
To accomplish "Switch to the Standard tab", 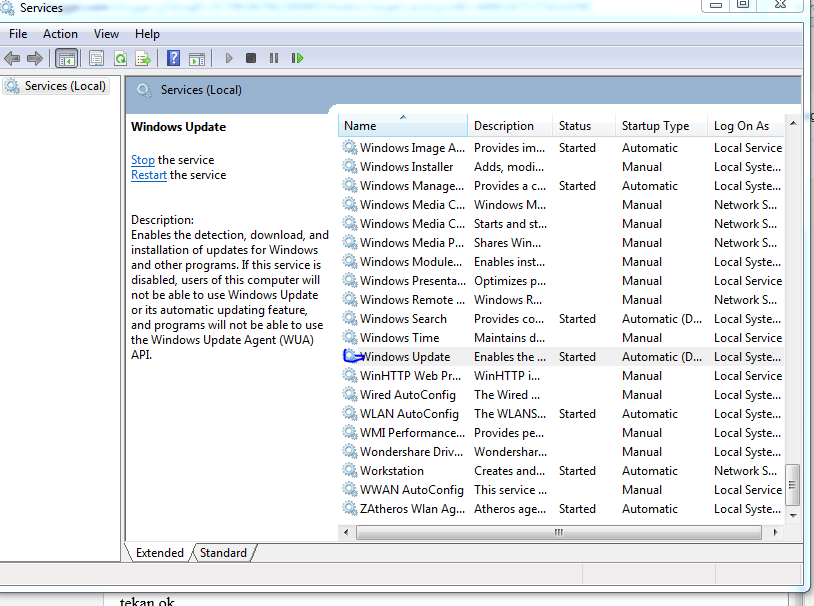I will 223,553.
